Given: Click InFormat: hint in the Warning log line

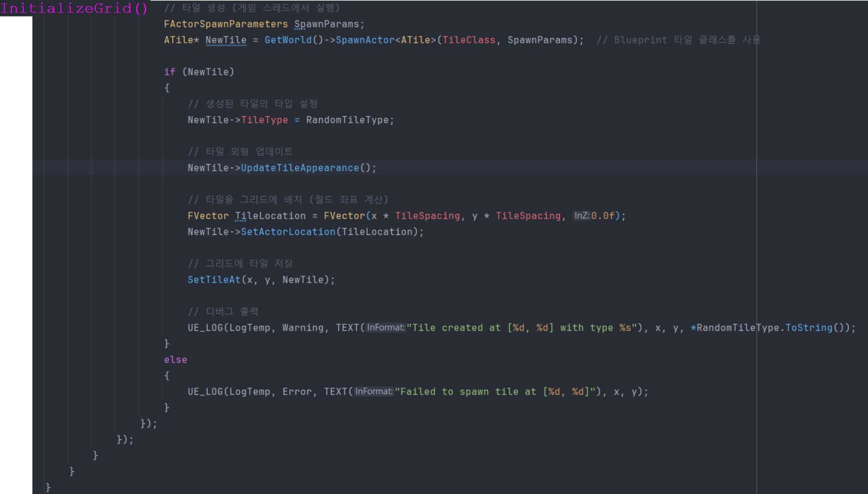Looking at the screenshot, I should click(385, 328).
